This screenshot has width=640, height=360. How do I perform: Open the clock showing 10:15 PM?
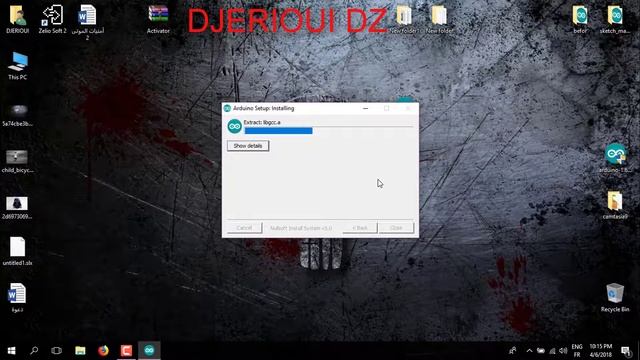(601, 350)
